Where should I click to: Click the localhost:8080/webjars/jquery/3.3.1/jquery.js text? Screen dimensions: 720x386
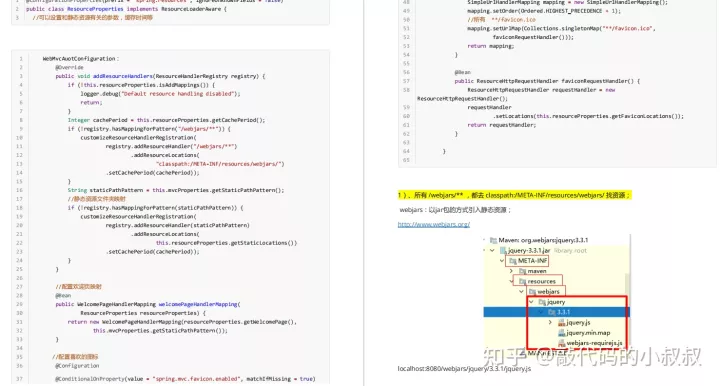464,369
